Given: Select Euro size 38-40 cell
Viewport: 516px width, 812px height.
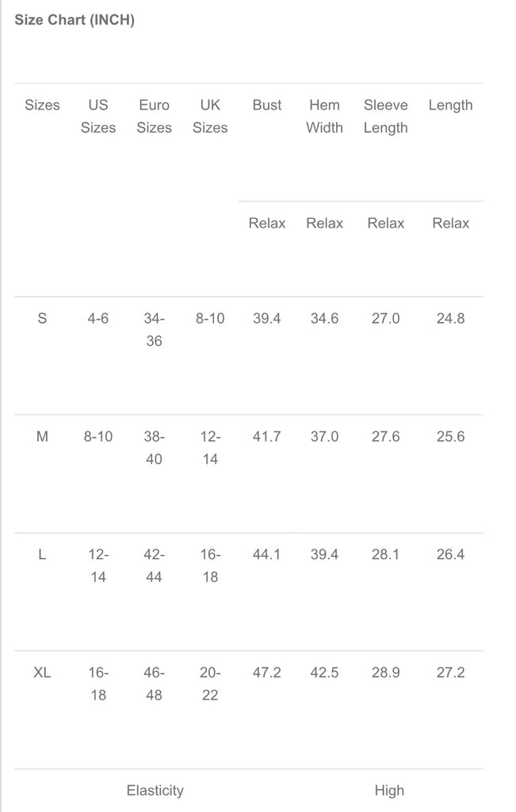Looking at the screenshot, I should tap(154, 448).
